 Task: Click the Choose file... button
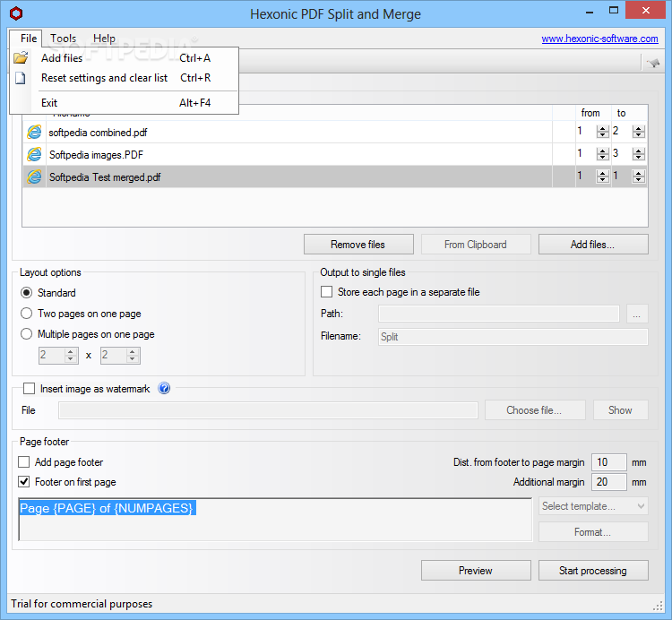[x=535, y=410]
